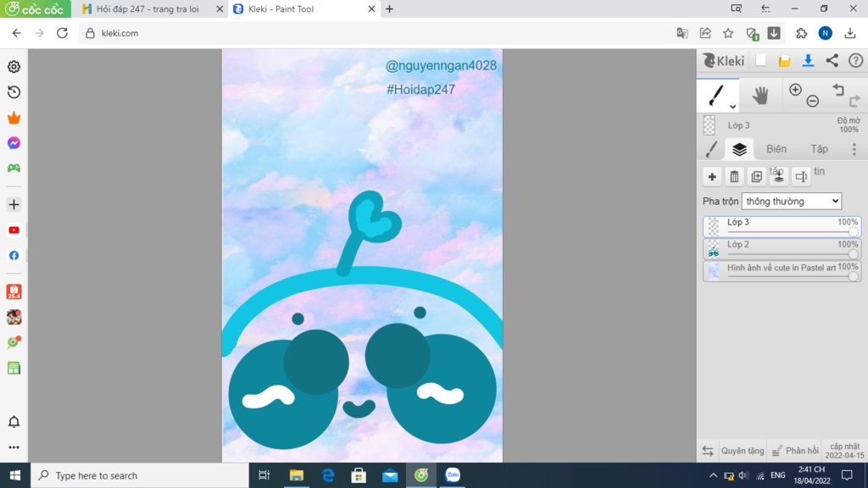Open Cốc Cốc sidebar settings gear
Screen dimensions: 868x488
point(14,66)
